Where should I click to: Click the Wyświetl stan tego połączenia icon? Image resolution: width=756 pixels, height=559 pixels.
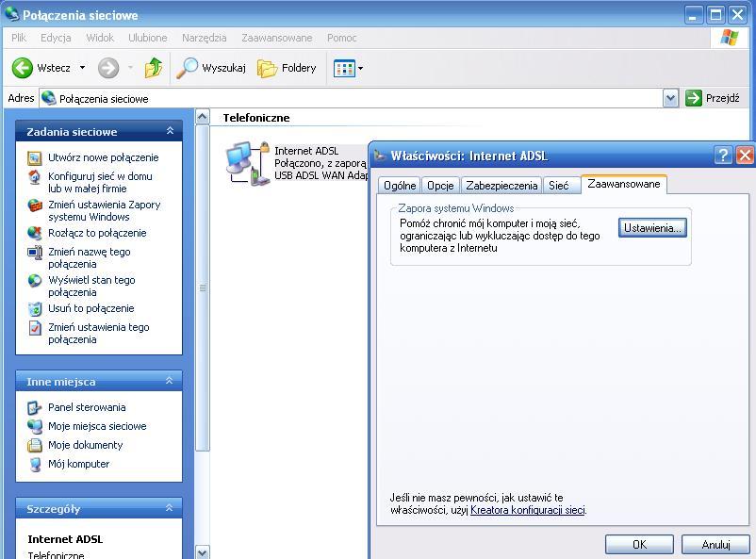tap(35, 280)
